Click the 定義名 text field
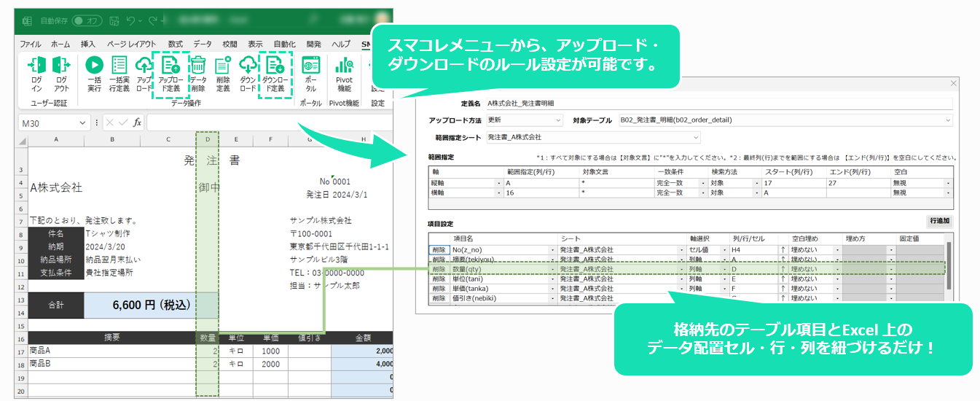980x401 pixels. tap(719, 103)
